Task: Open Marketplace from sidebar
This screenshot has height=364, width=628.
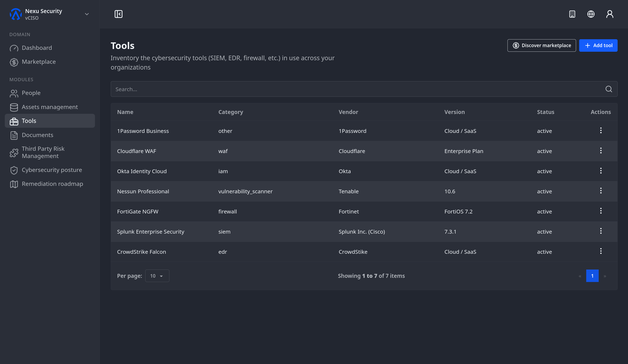Action: tap(50, 62)
